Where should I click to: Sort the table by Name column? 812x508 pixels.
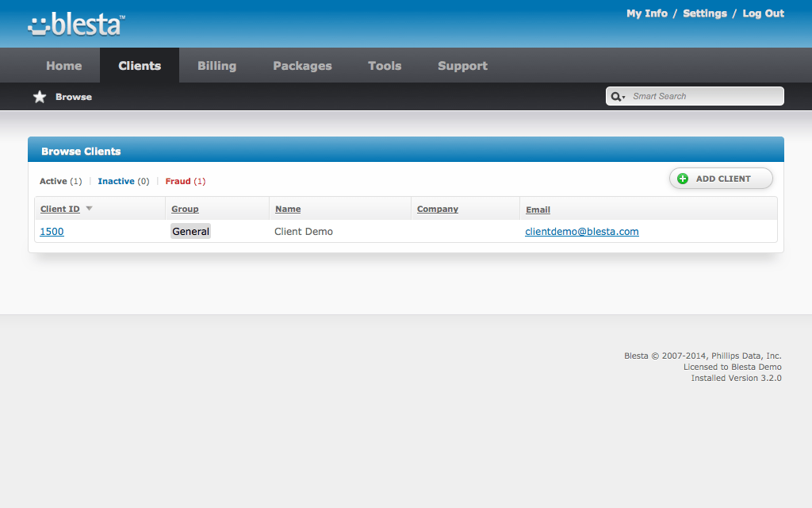point(288,209)
